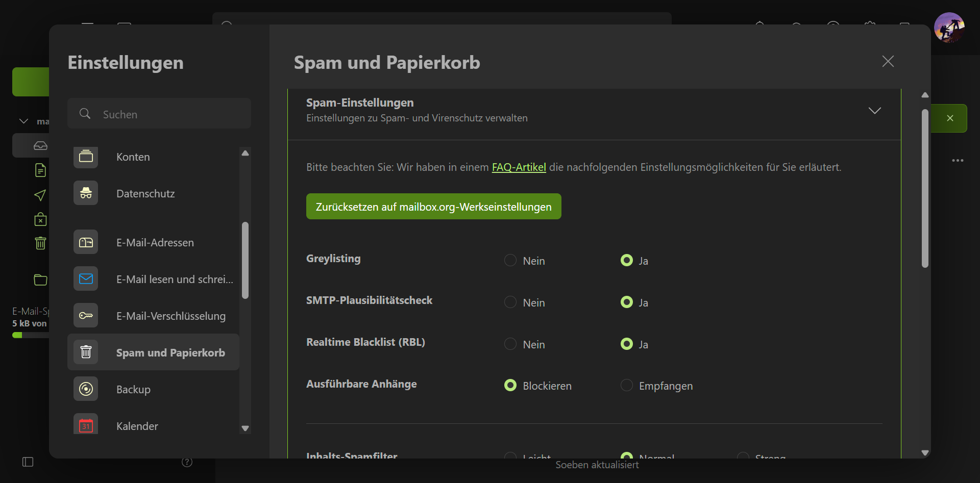The image size is (980, 483).
Task: Open Datenschutz privacy settings icon
Action: coord(86,193)
